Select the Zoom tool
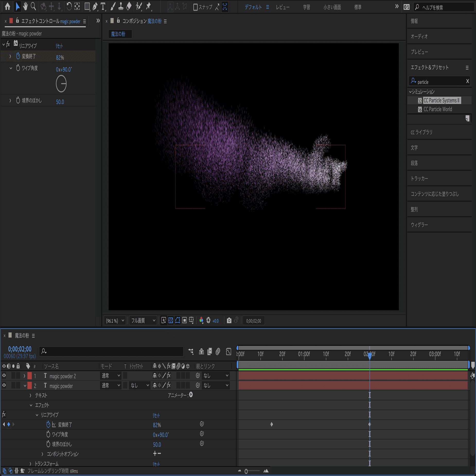This screenshot has height=476, width=476. [x=33, y=6]
